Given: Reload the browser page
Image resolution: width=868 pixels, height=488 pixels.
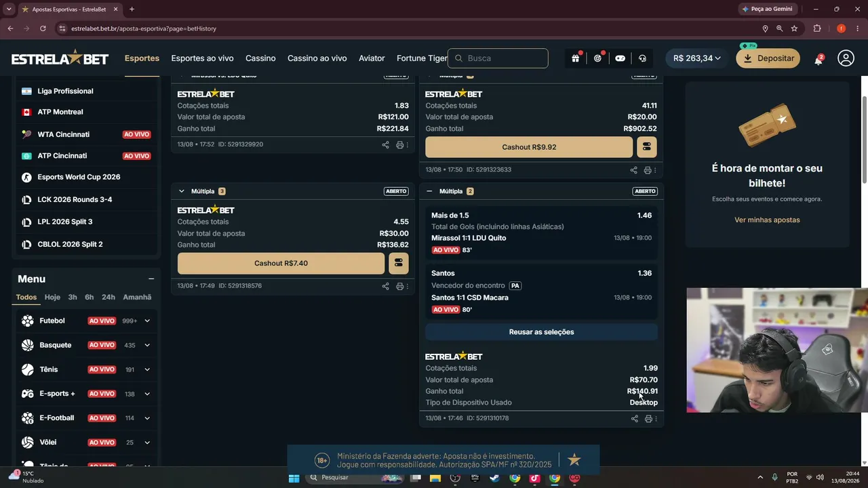Looking at the screenshot, I should 43,28.
